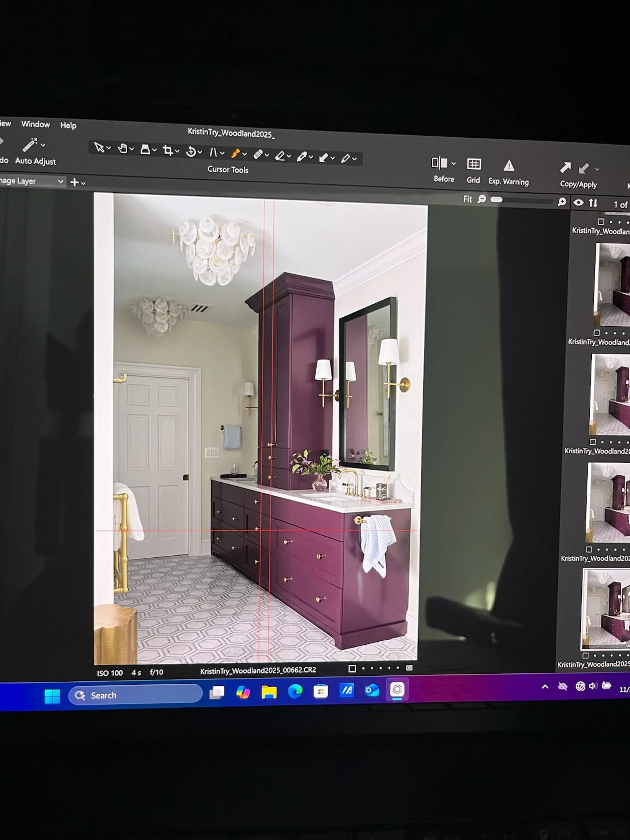Screen dimensions: 630x840
Task: Click the KristinTry_Woodland2025_ window title
Action: 231,133
